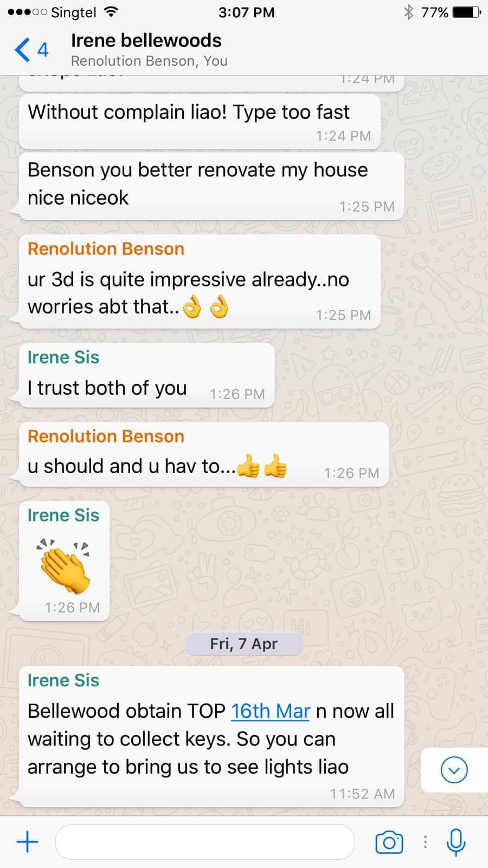Screen dimensions: 488x868
Task: Open the camera icon in message bar
Action: tap(389, 842)
